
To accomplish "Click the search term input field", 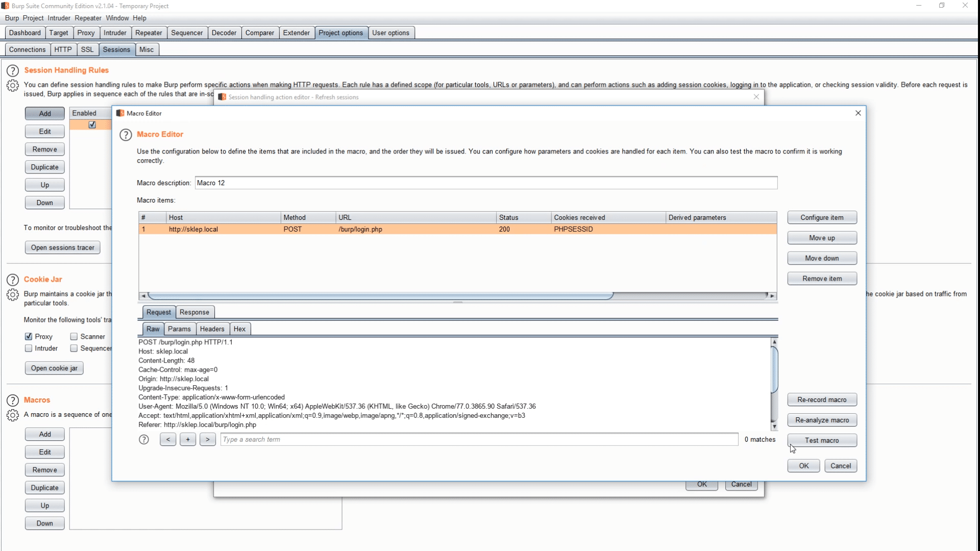I will tap(479, 440).
